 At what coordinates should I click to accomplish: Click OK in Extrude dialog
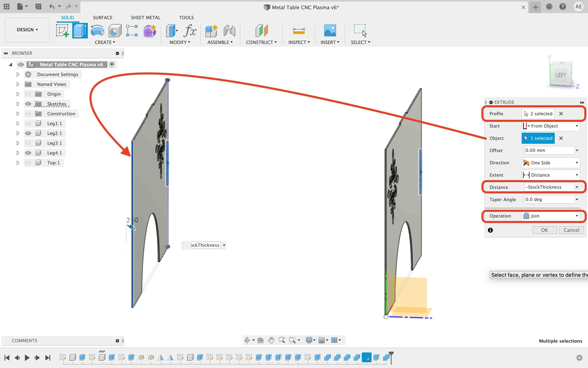coord(544,230)
